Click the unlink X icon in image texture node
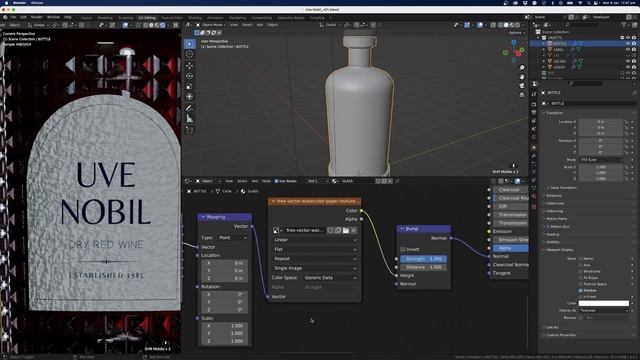The width and height of the screenshot is (640, 360). click(353, 230)
